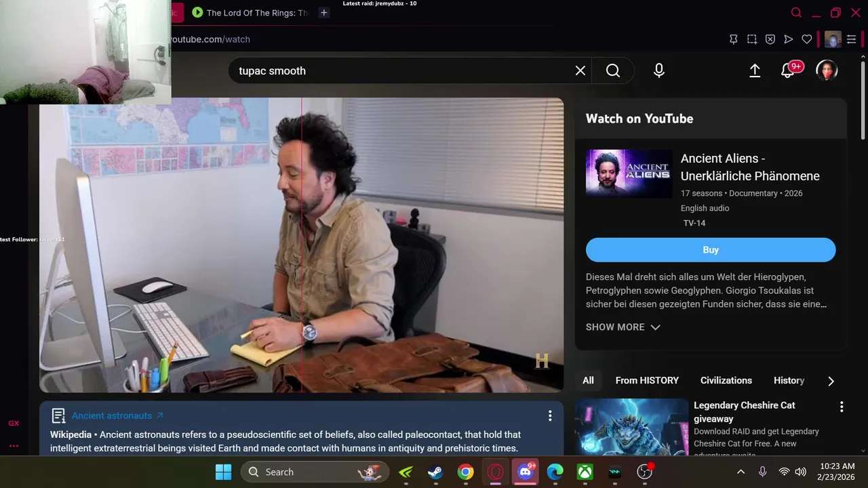This screenshot has width=868, height=488.
Task: Click the GX icon in Opera sidebar
Action: (14, 423)
